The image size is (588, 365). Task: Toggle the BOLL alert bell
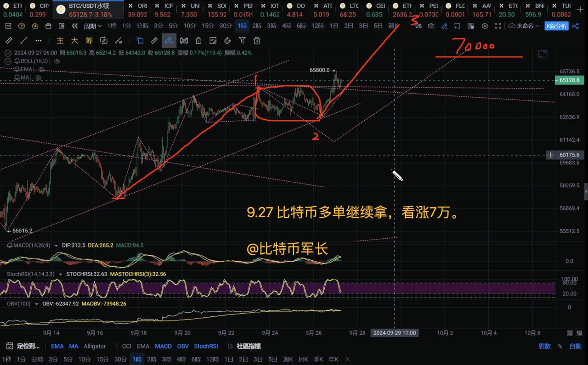tap(17, 61)
